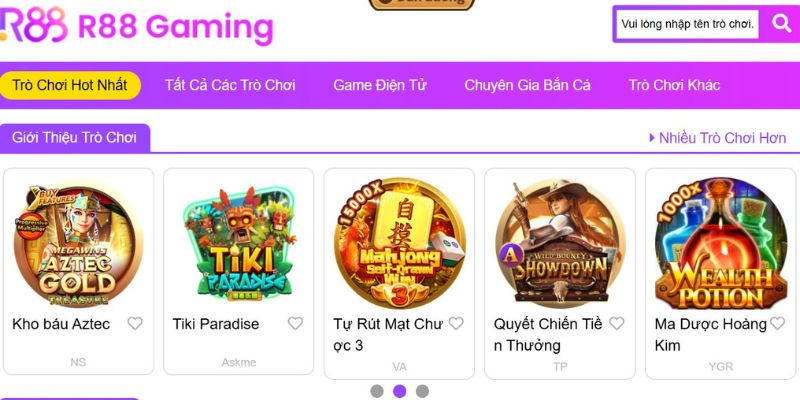
Task: Favorite Kho báu Aztec with the heart
Action: [x=135, y=323]
